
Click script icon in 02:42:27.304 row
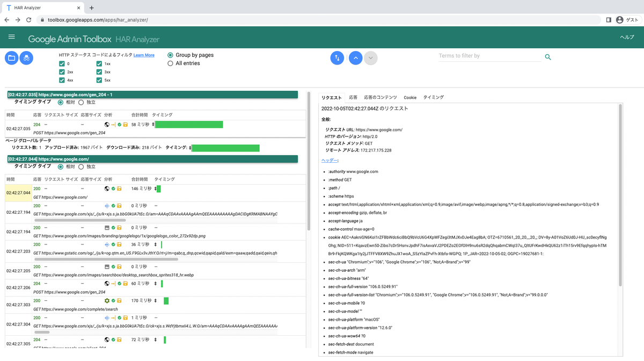tap(107, 318)
